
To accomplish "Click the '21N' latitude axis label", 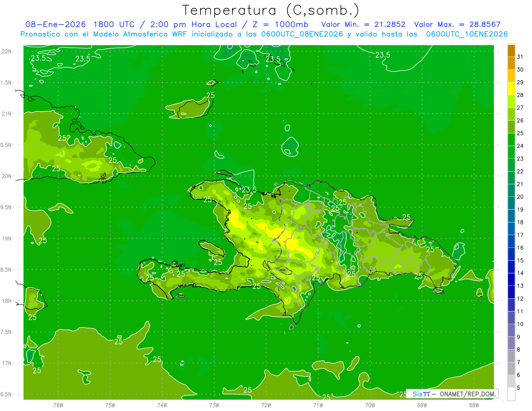I will click(x=7, y=114).
